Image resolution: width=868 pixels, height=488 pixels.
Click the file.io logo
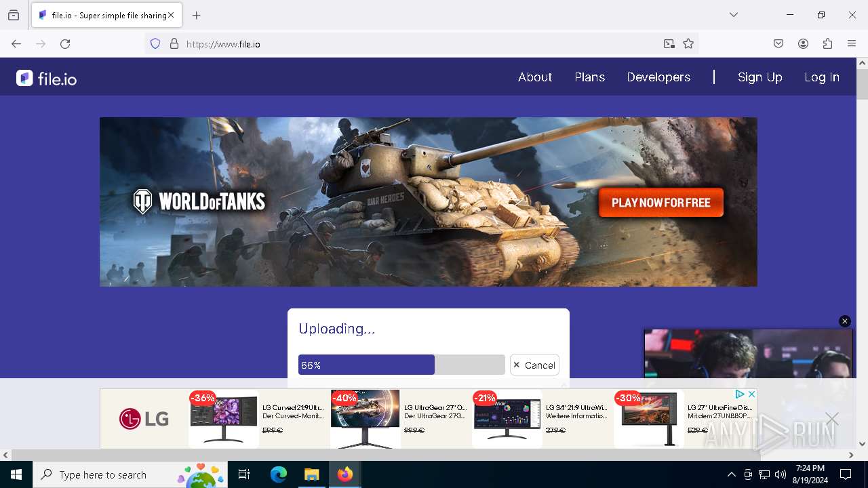point(47,79)
